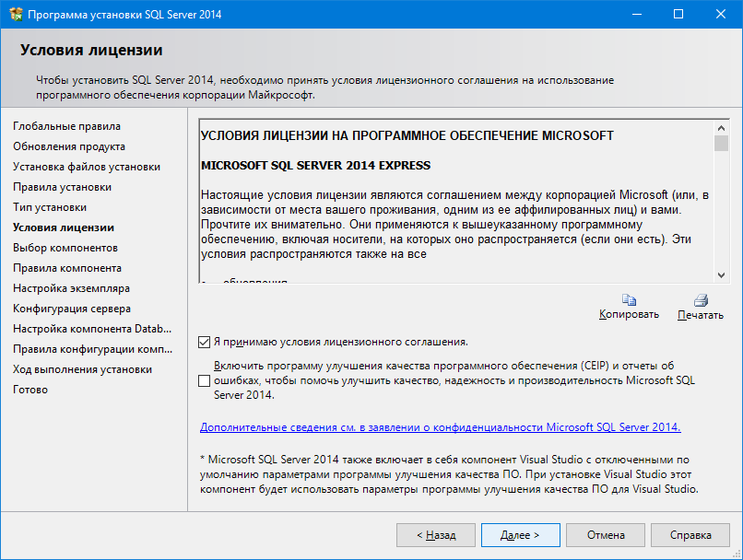
Task: Go back with the Назад button
Action: (x=436, y=534)
